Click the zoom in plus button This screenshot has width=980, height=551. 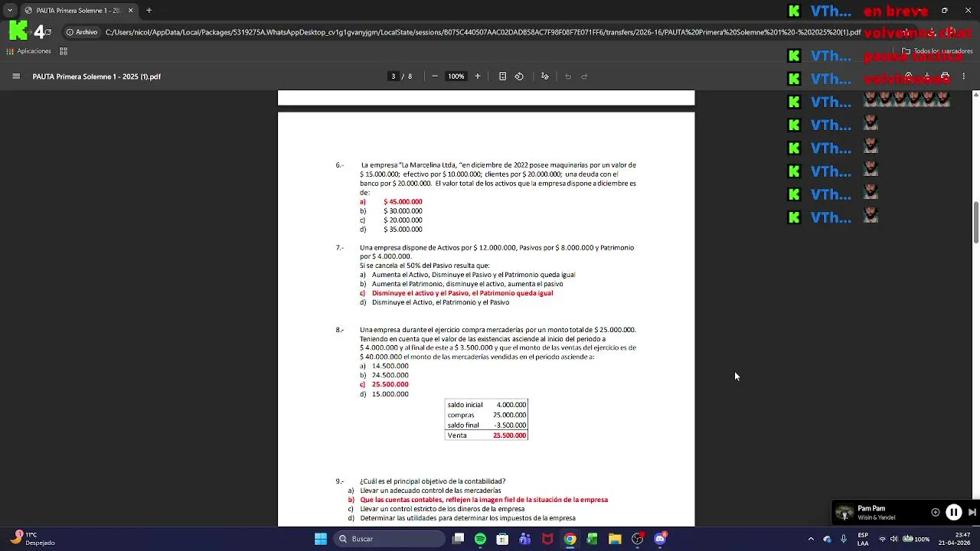coord(478,77)
